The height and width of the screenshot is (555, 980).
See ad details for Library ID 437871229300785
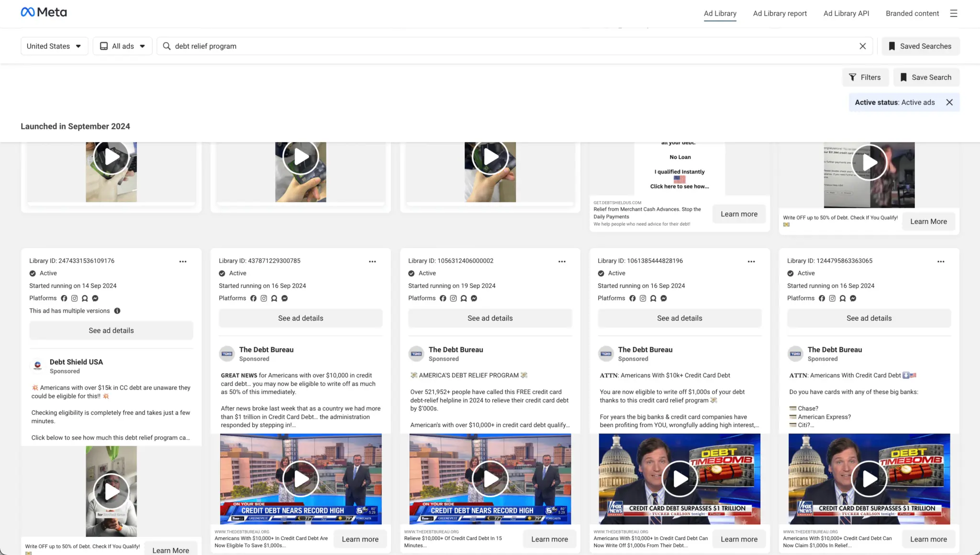point(301,318)
